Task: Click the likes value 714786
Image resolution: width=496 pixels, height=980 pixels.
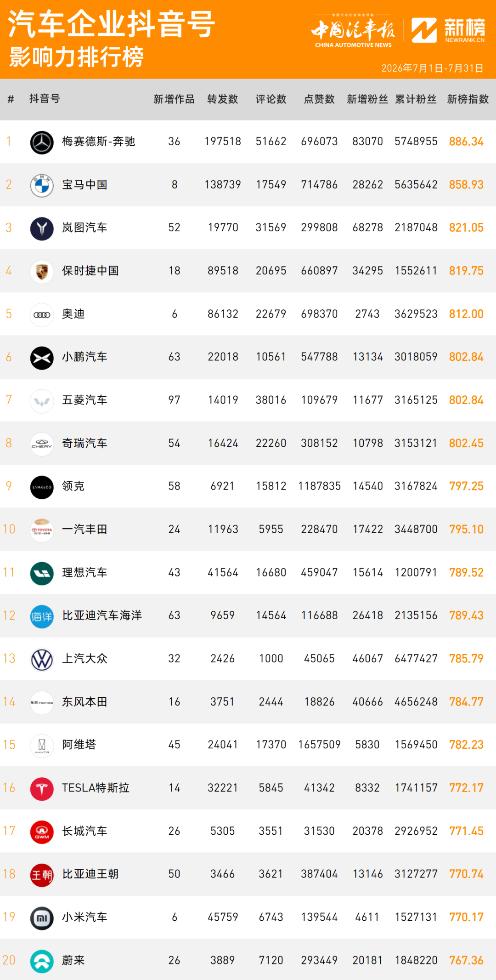Action: coord(319,185)
